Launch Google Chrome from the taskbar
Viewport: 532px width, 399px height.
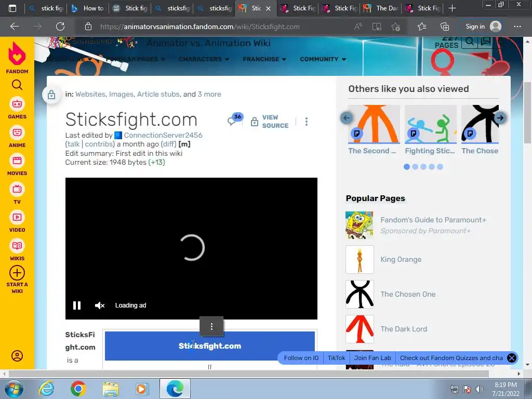[x=78, y=389]
